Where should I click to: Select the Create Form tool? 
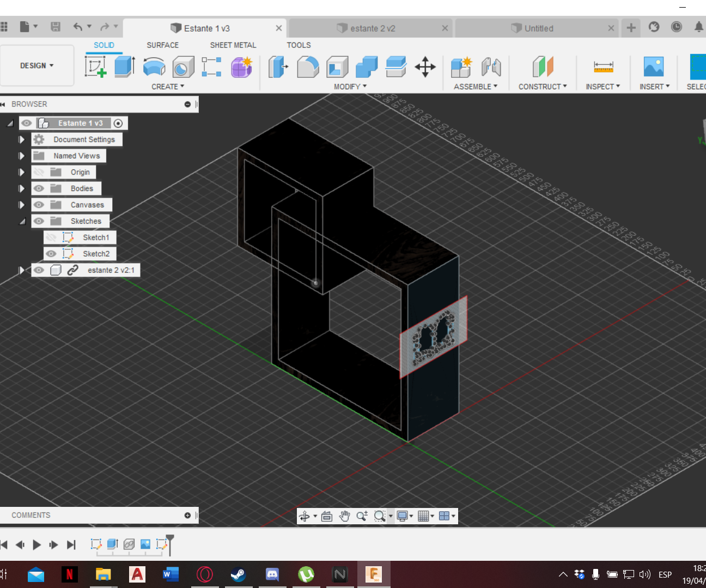click(241, 67)
